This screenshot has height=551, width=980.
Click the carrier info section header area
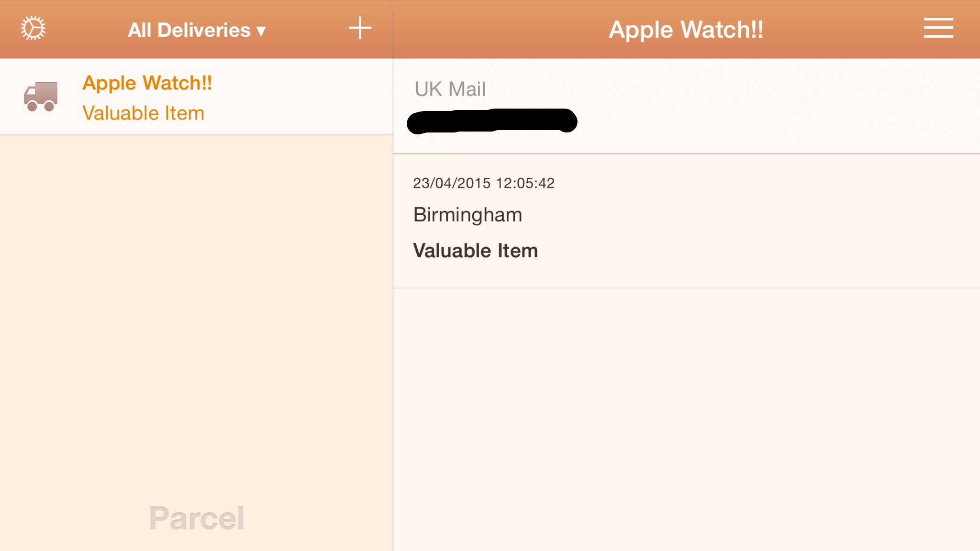[x=687, y=106]
